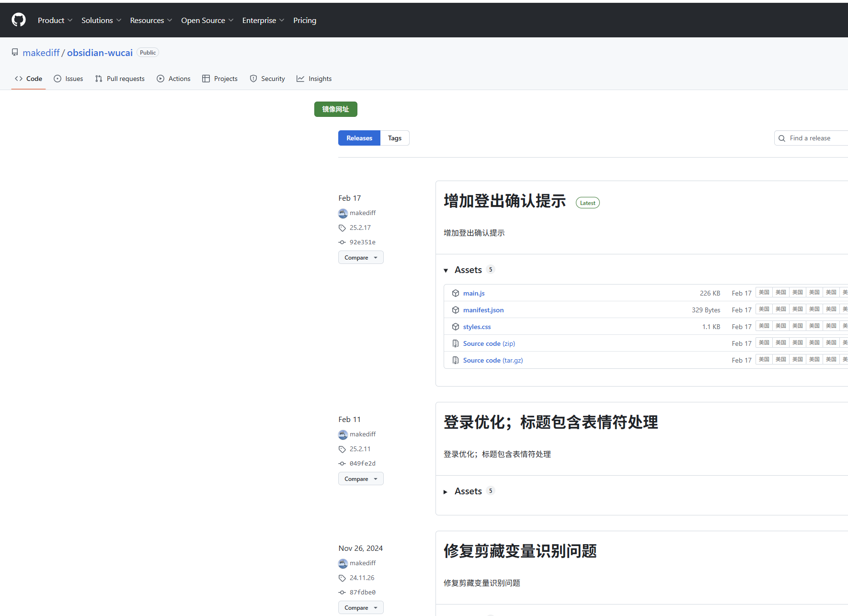The height and width of the screenshot is (616, 848).
Task: Click the first 美国 mirror button in styles.css row
Action: [764, 326]
